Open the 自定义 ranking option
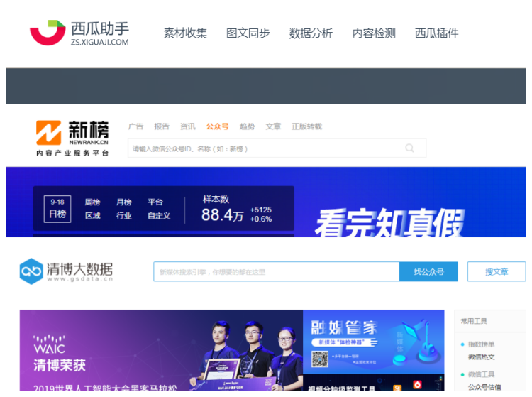532x397 pixels. click(x=159, y=216)
